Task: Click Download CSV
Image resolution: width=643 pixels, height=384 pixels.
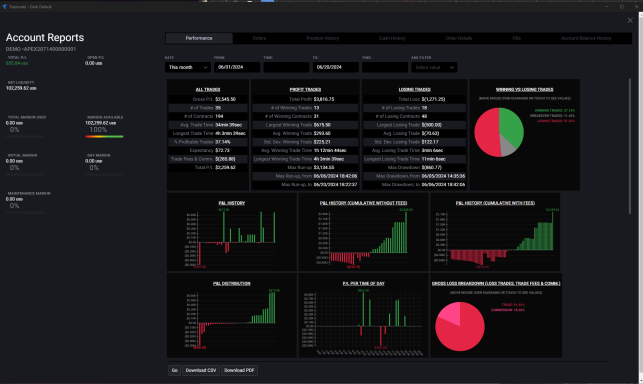Action: (x=201, y=370)
